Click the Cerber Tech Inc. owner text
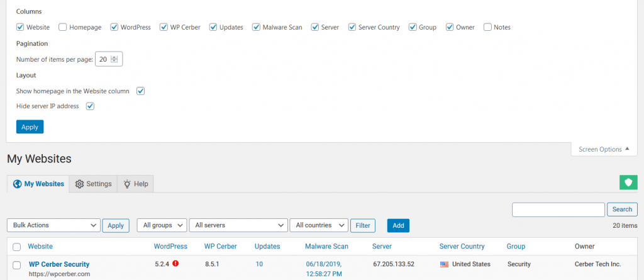Image resolution: width=644 pixels, height=280 pixels. click(x=598, y=264)
